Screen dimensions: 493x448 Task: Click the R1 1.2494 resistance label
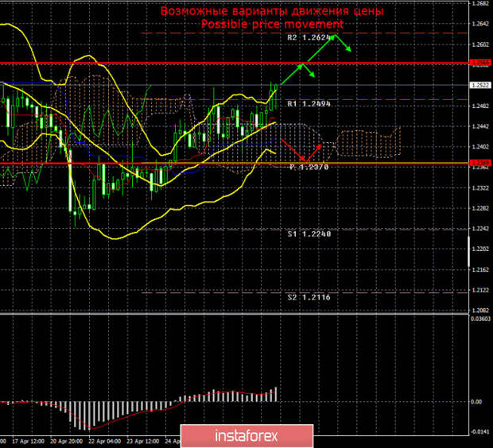(309, 104)
